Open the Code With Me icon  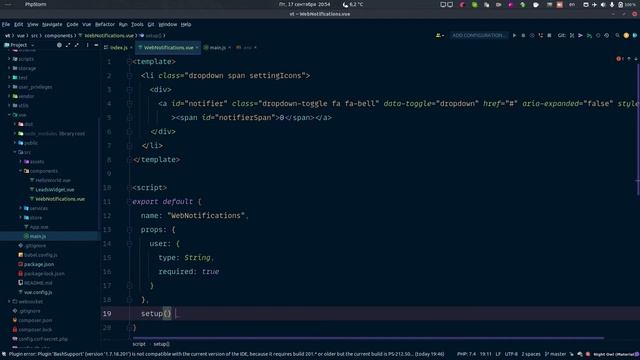[x=440, y=36]
